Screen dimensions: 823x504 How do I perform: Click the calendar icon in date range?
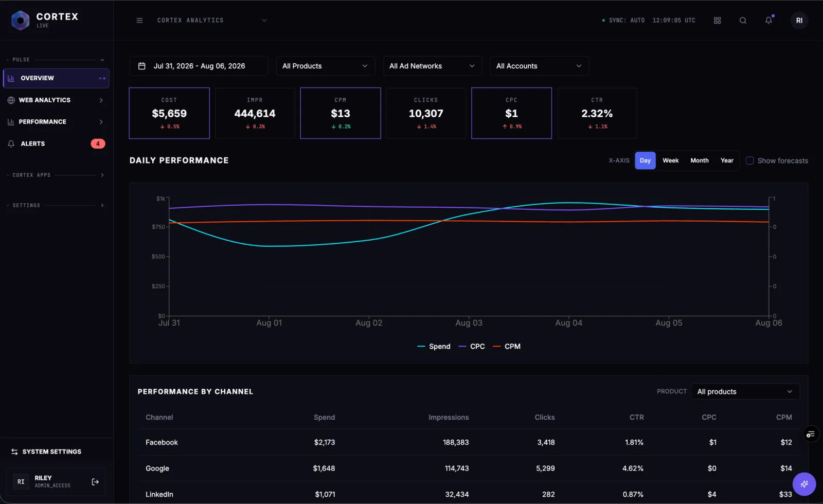pos(142,66)
